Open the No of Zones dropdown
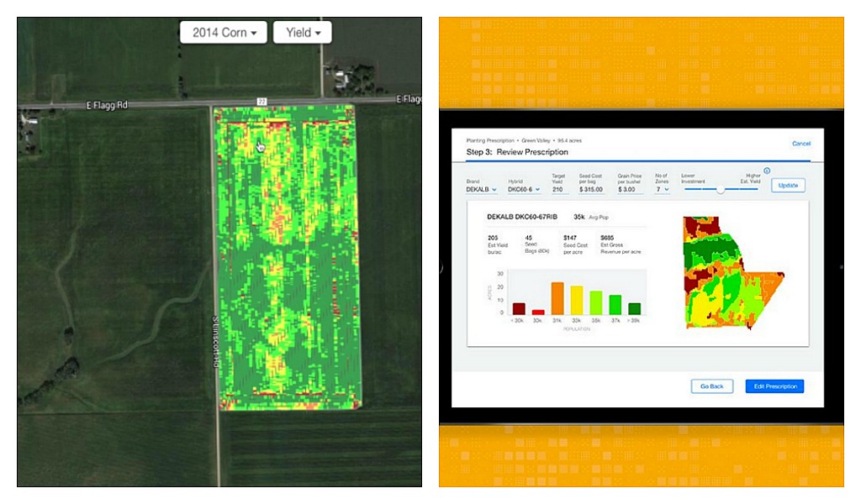This screenshot has height=504, width=861. tap(662, 190)
